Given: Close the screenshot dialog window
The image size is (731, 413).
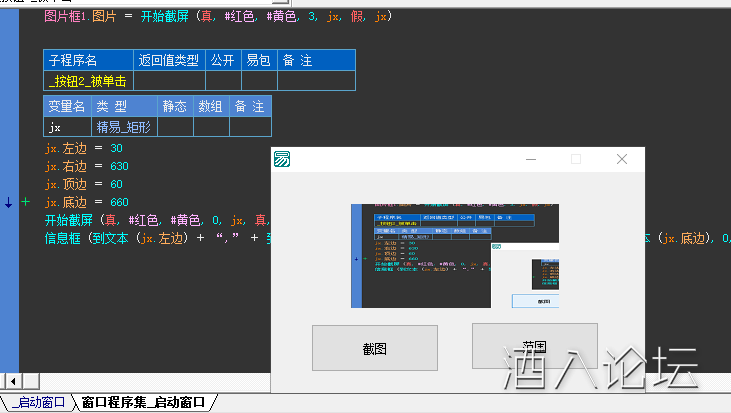Looking at the screenshot, I should point(622,159).
